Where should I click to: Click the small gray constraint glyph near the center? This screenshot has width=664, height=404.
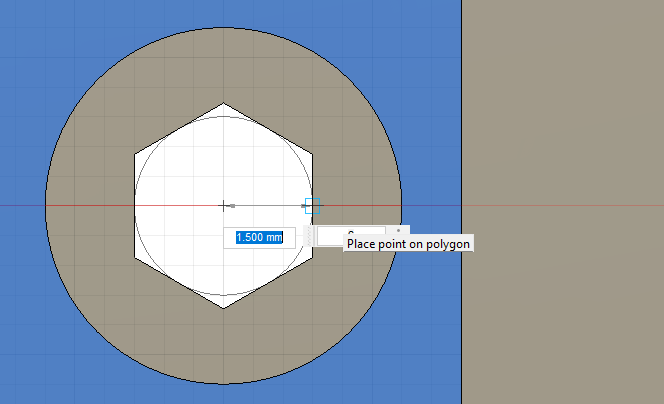(233, 206)
